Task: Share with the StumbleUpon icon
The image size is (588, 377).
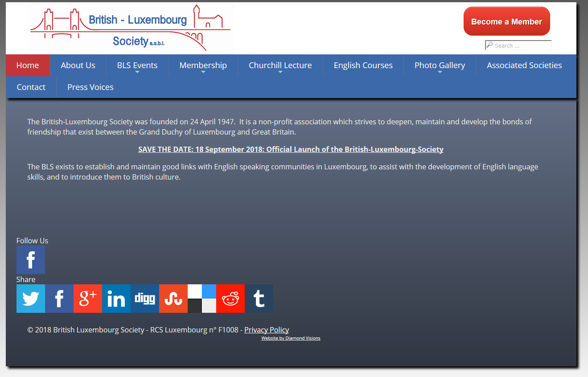Action: (173, 299)
